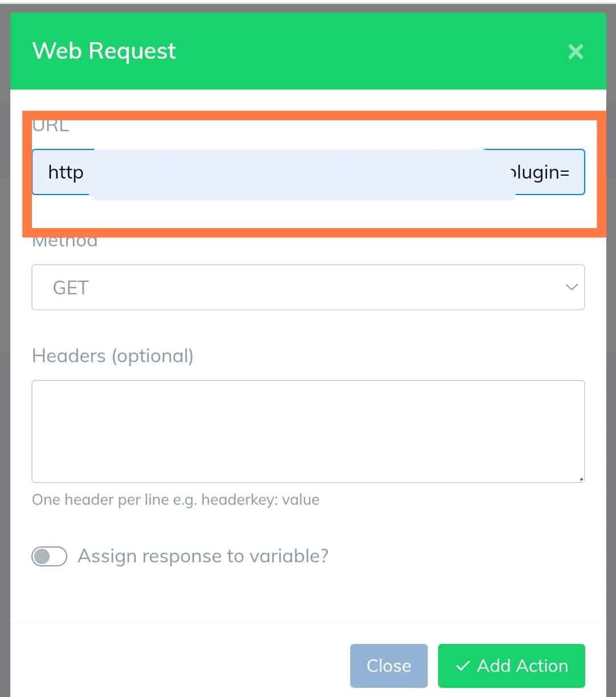Focus the URL input field
This screenshot has height=697, width=616.
(308, 172)
